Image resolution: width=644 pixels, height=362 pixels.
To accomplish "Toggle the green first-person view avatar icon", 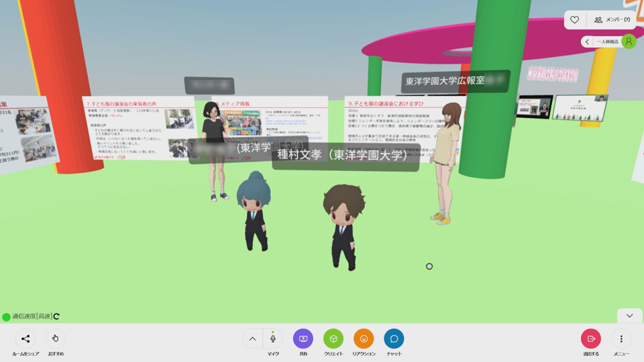I will pyautogui.click(x=629, y=42).
